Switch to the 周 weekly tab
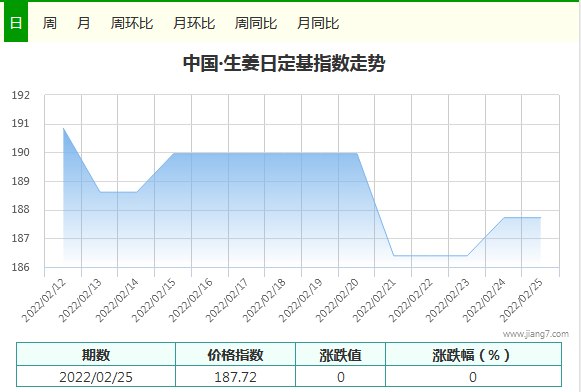Image resolution: width=581 pixels, height=392 pixels. (50, 23)
